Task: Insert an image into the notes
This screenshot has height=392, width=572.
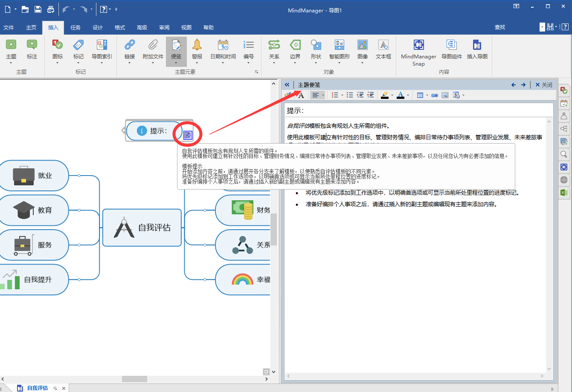Action: (445, 95)
